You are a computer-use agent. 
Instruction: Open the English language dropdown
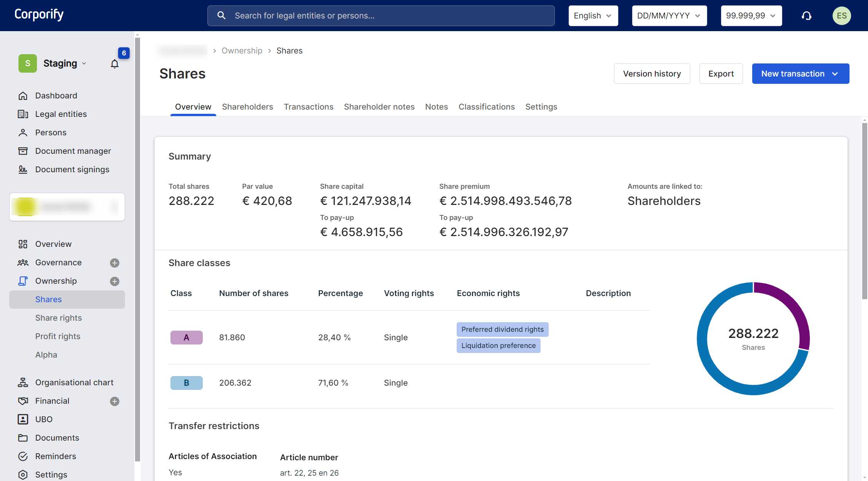pos(593,16)
